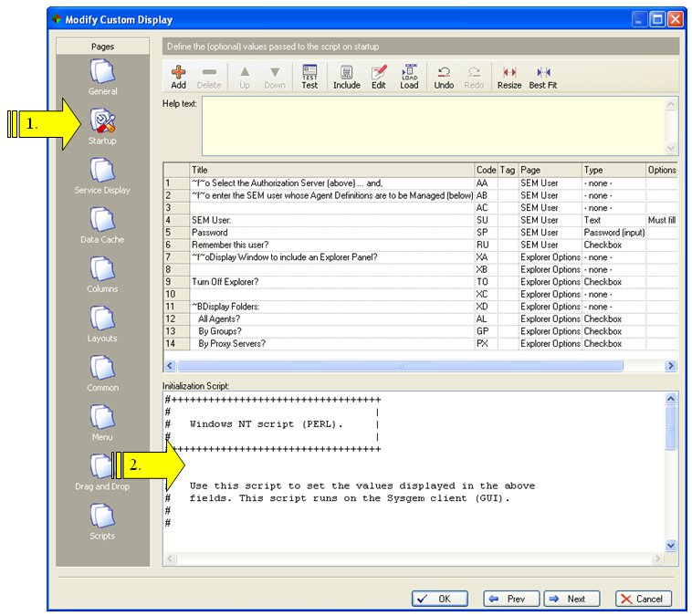Click the Load toolbar icon
This screenshot has width=692, height=616.
click(x=409, y=77)
